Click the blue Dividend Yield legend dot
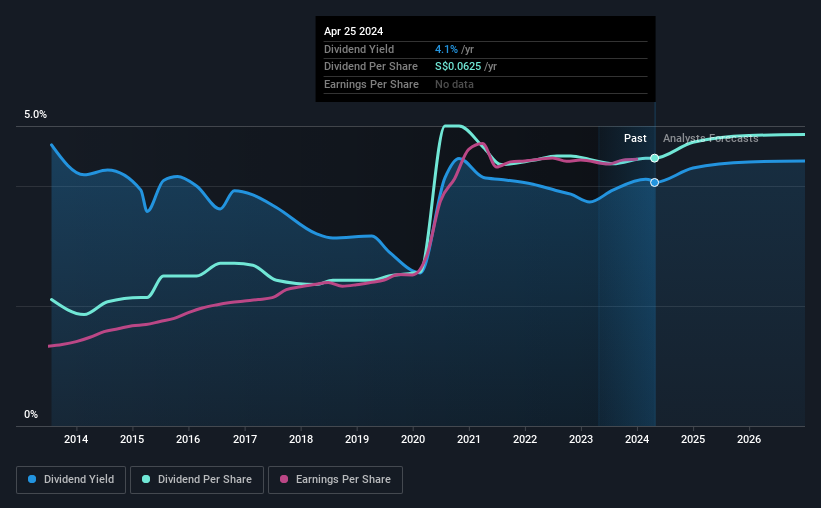This screenshot has width=821, height=508. tap(32, 479)
